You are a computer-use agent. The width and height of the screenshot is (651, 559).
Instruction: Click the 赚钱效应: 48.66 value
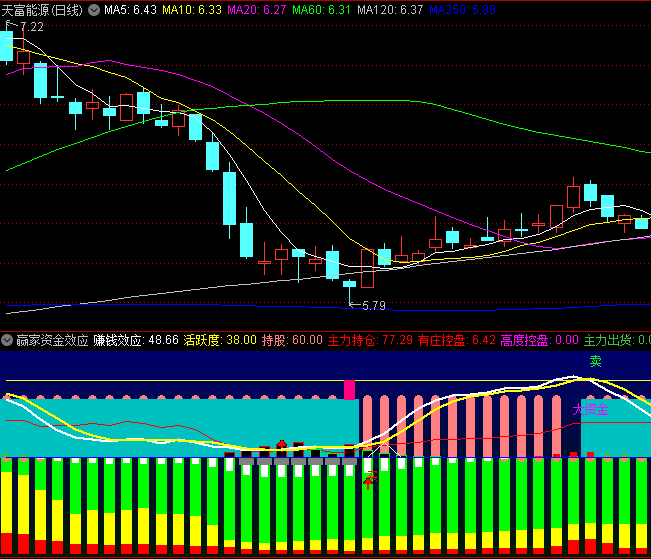coord(136,341)
